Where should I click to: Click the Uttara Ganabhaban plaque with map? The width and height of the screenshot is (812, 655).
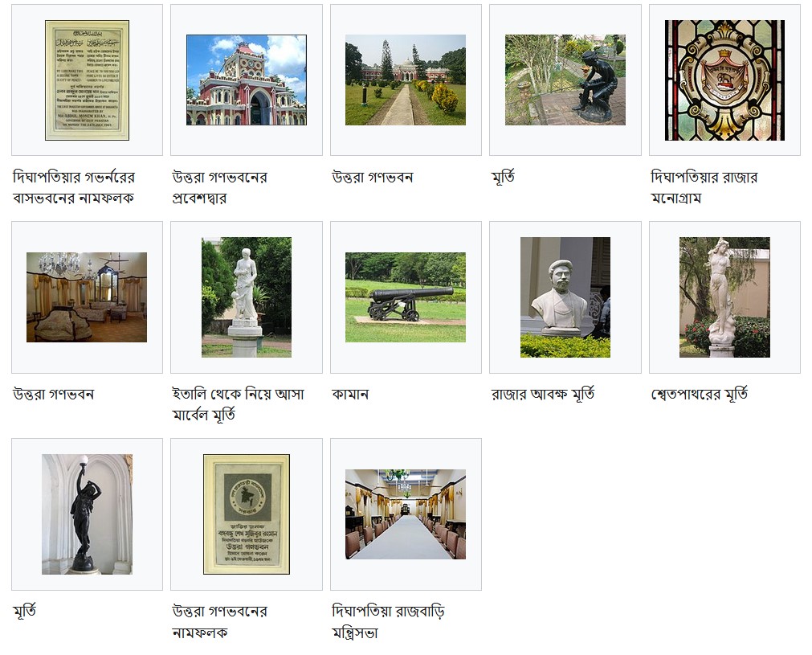(247, 514)
